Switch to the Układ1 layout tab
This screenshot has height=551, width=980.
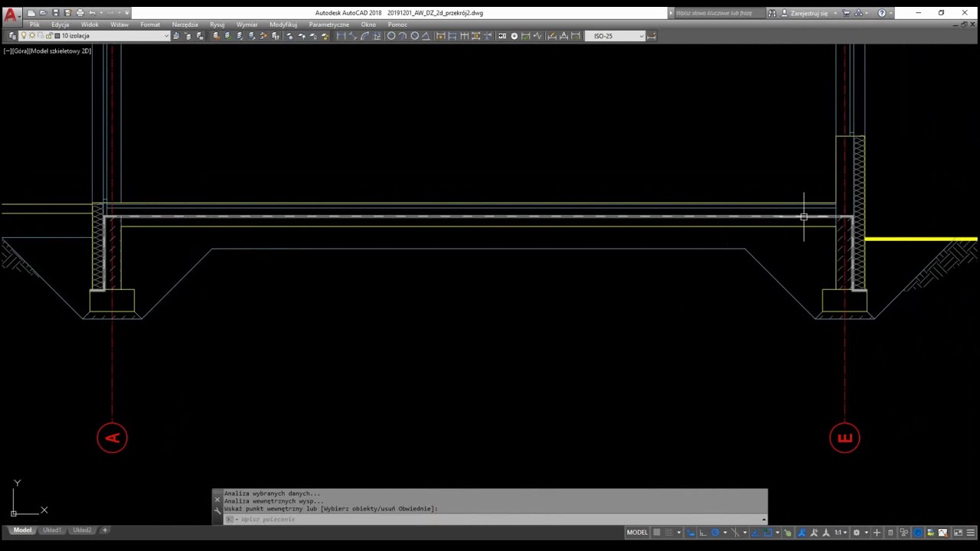click(x=52, y=530)
